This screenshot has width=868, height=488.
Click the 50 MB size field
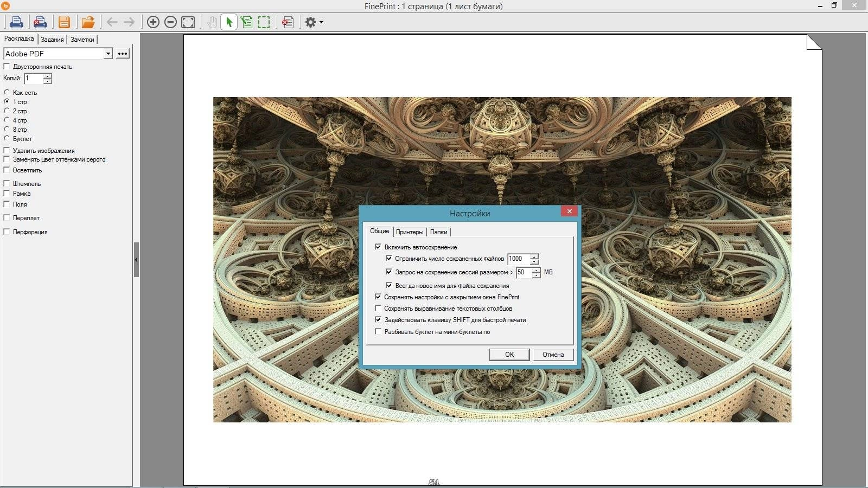point(524,272)
